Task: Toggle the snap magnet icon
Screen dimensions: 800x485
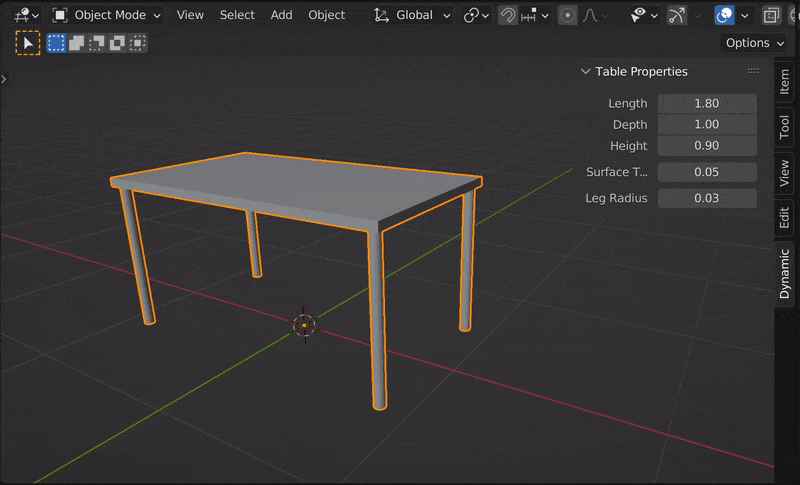Action: (x=507, y=15)
